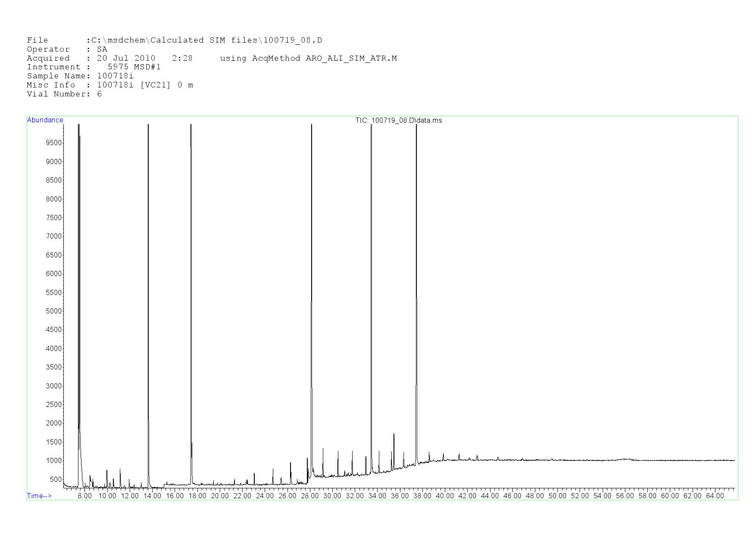Image resolution: width=756 pixels, height=534 pixels.
Task: Click the File path header line
Action: [x=174, y=40]
